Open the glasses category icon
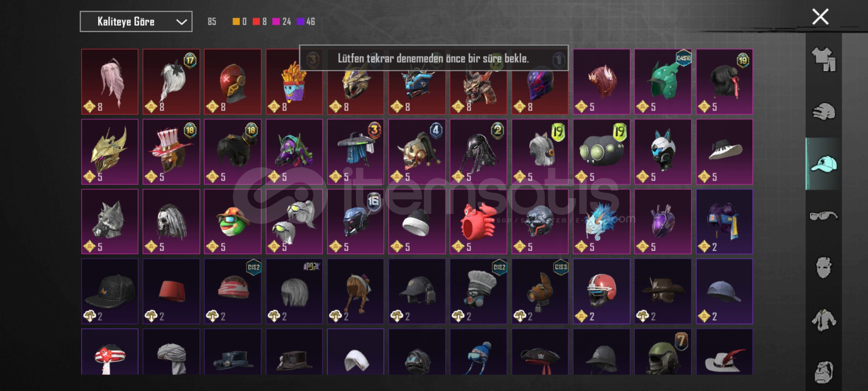Image resolution: width=868 pixels, height=391 pixels. click(x=824, y=216)
